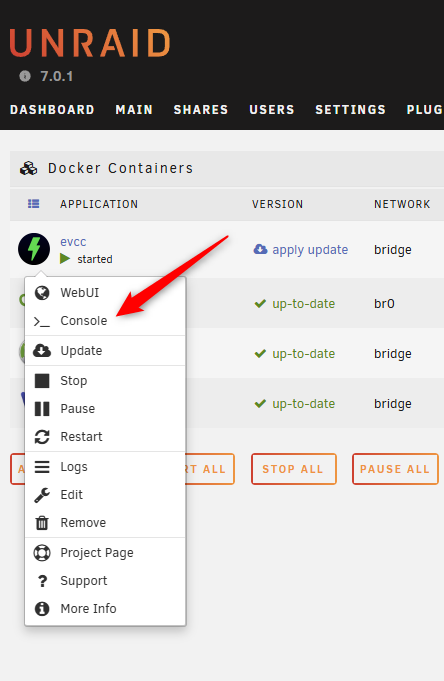The height and width of the screenshot is (681, 444).
Task: Click the Update cloud download icon
Action: 42,350
